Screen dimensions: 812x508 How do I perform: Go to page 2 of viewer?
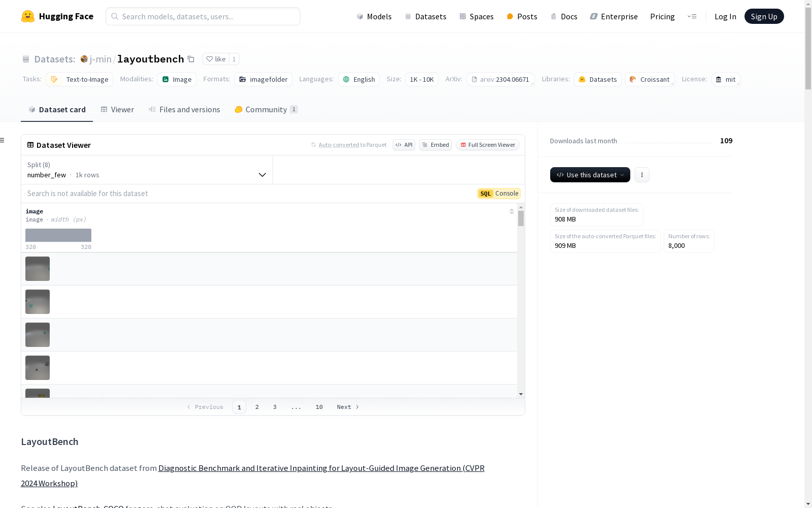[x=257, y=407]
